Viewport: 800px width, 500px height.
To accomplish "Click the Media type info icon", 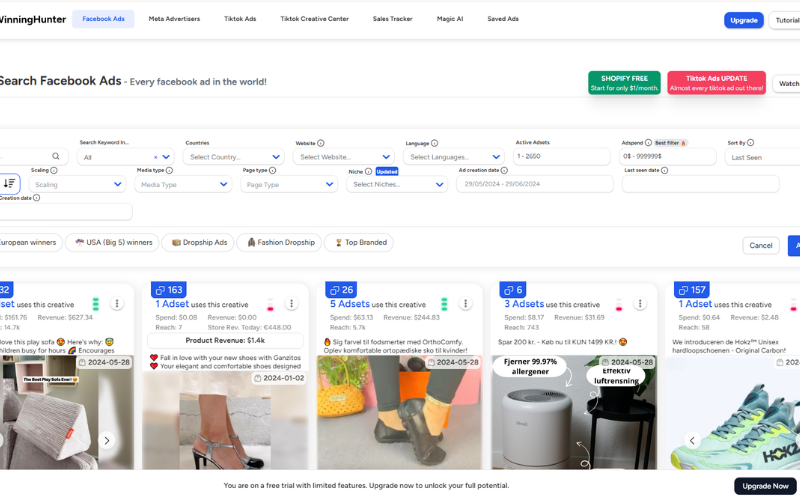I will (169, 170).
